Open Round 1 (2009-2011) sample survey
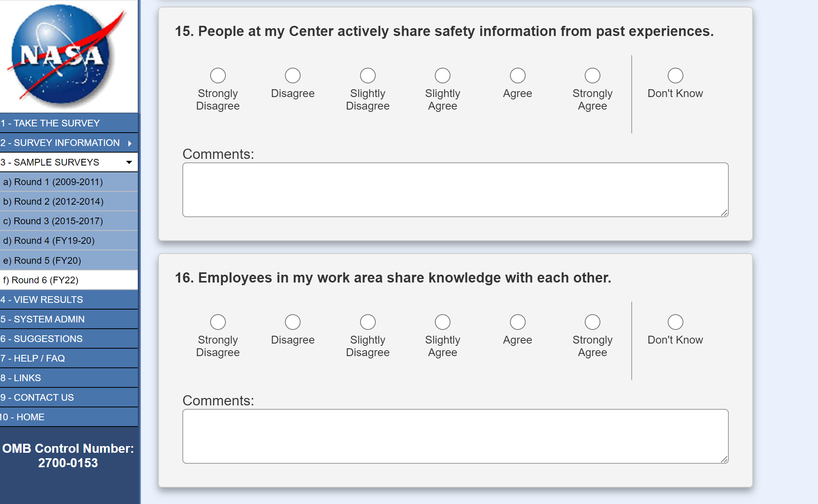This screenshot has width=818, height=504. 53,182
